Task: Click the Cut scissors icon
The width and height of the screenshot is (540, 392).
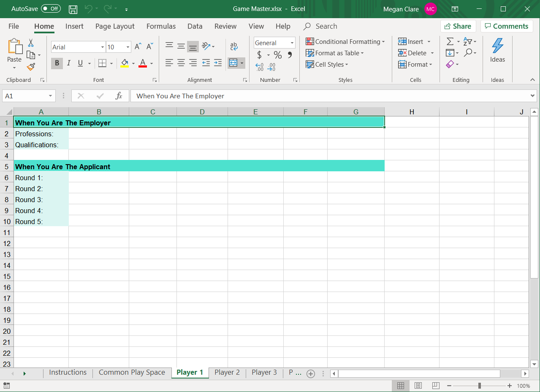Action: tap(31, 43)
